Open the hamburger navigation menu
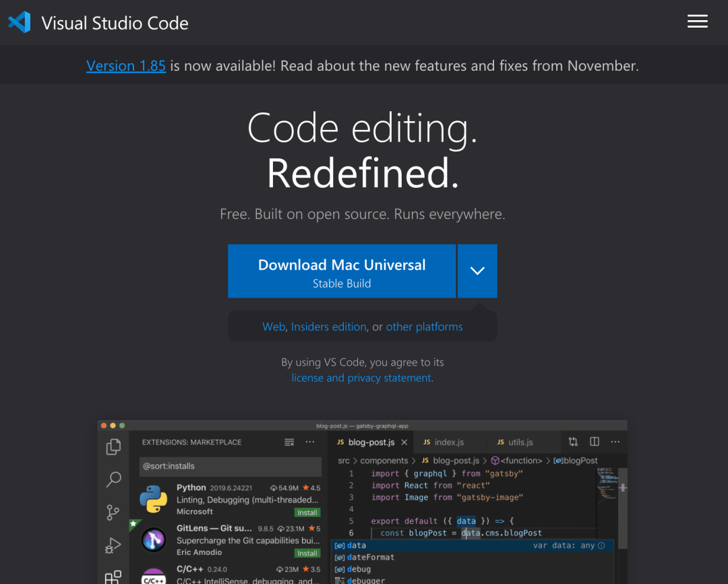Image resolution: width=728 pixels, height=584 pixels. point(698,22)
